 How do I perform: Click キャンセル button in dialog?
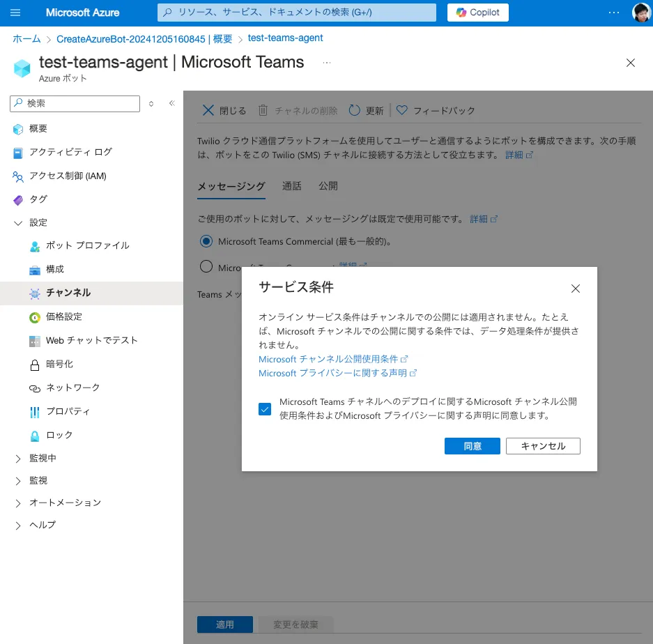[x=543, y=446]
